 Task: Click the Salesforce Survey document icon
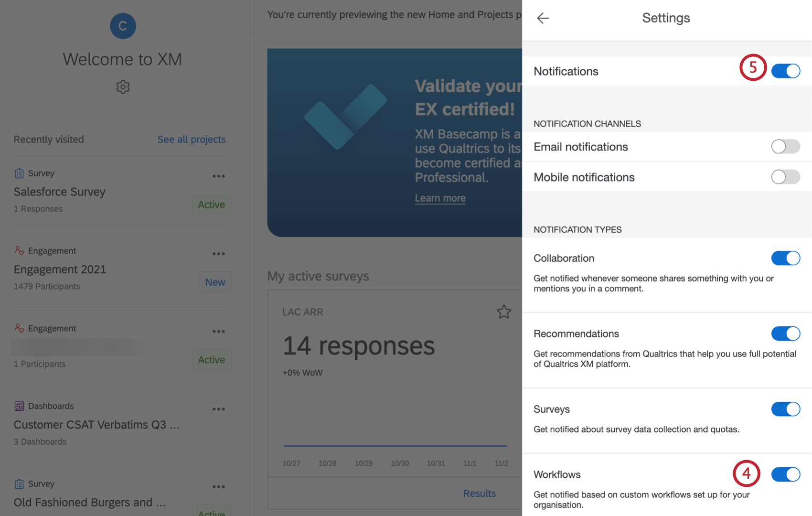[x=19, y=173]
